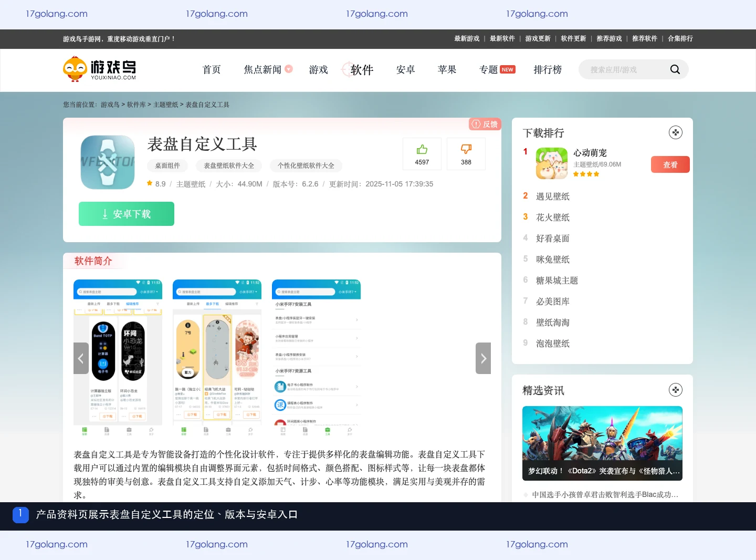Open the 焦点新闻 nav item
This screenshot has height=560, width=756.
(262, 69)
